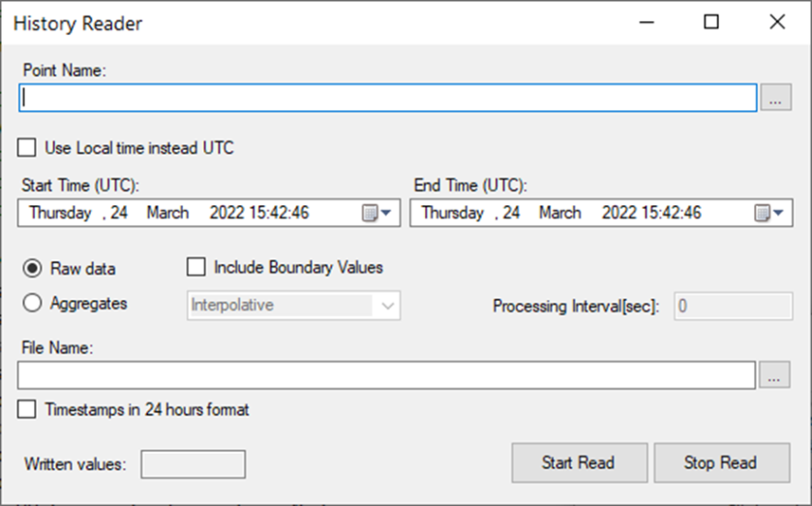The image size is (812, 506).
Task: Minimize the History Reader window
Action: point(647,22)
